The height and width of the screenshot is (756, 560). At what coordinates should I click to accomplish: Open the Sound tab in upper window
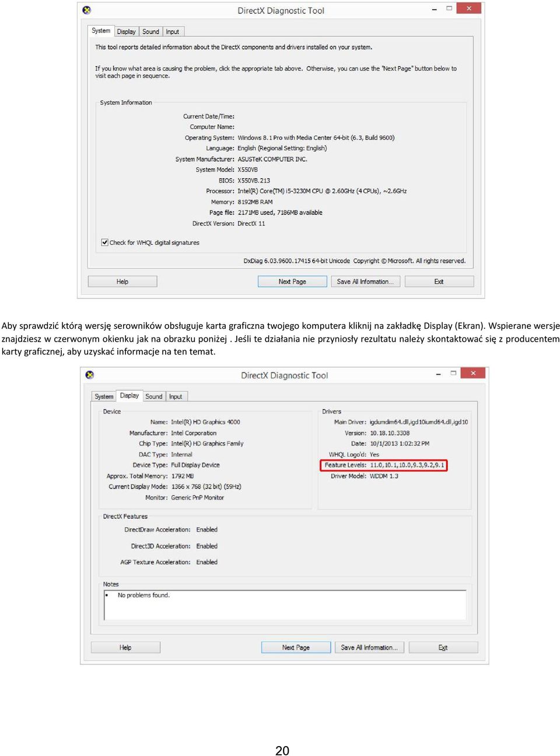(x=150, y=31)
